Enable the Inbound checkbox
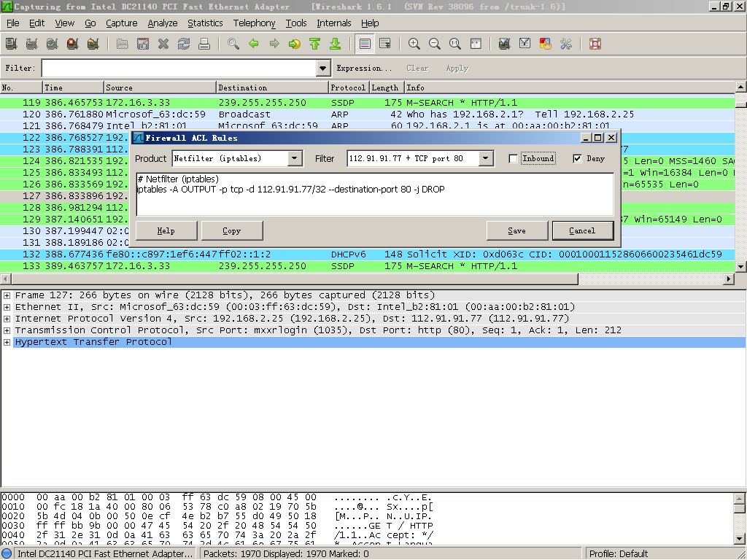Screen dimensions: 747x560 point(513,158)
